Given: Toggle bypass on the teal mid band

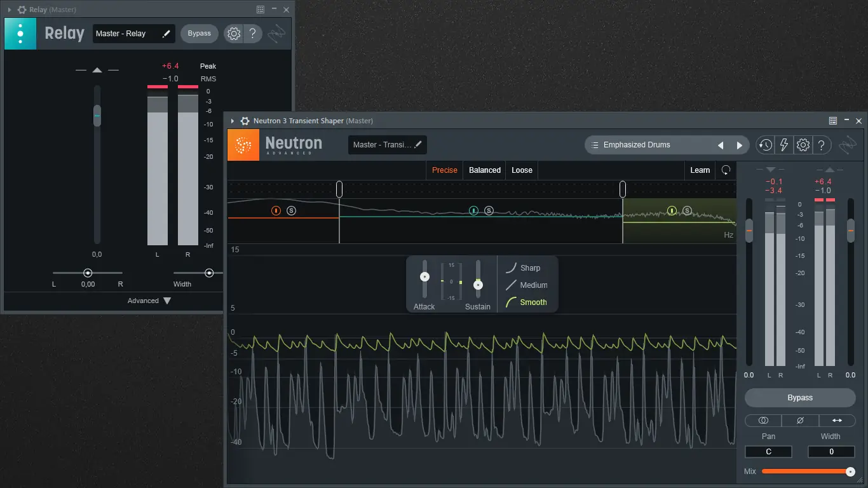Looking at the screenshot, I should 473,210.
